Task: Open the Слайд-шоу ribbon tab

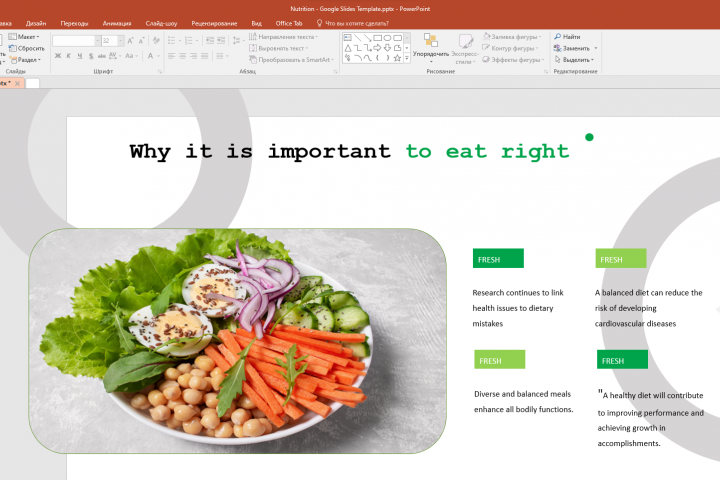Action: point(161,23)
